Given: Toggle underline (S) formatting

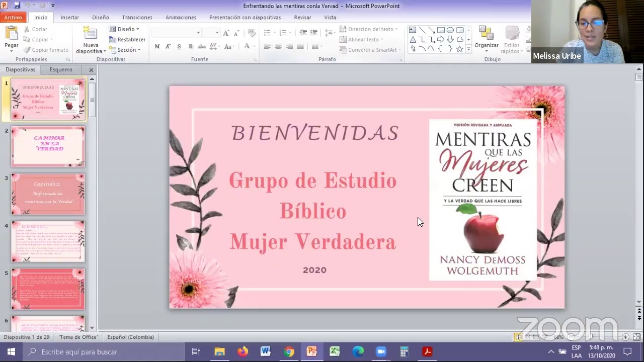Looking at the screenshot, I should 179,46.
